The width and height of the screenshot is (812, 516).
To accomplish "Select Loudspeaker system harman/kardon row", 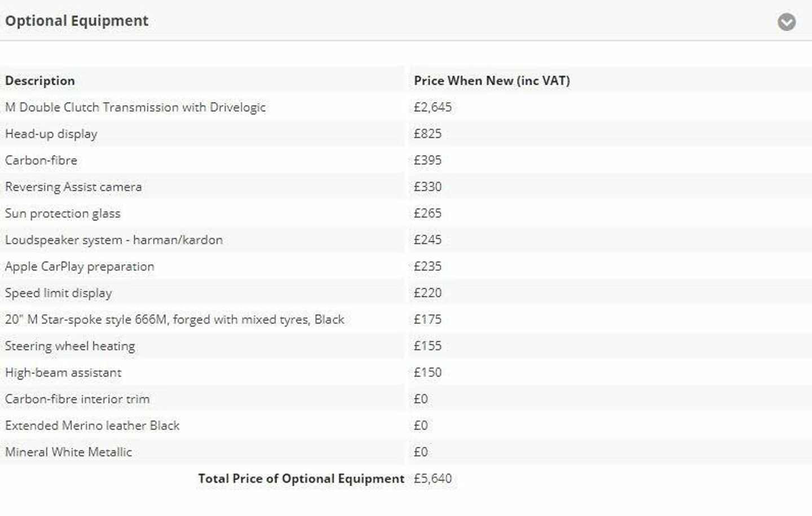I will [x=406, y=240].
